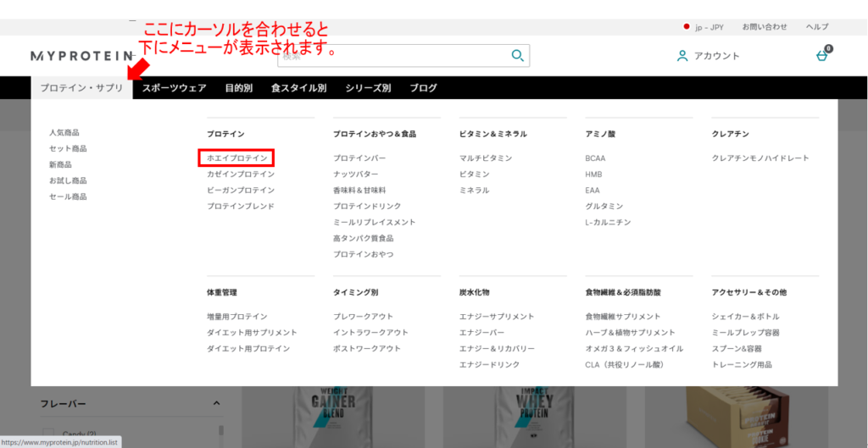Choose 香味料＆甘味料 from the menu
This screenshot has height=448, width=868.
coord(359,191)
